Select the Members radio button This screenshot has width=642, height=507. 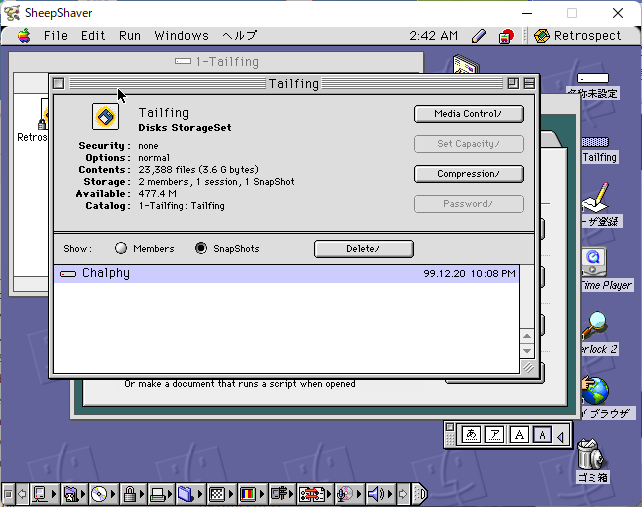tap(121, 248)
